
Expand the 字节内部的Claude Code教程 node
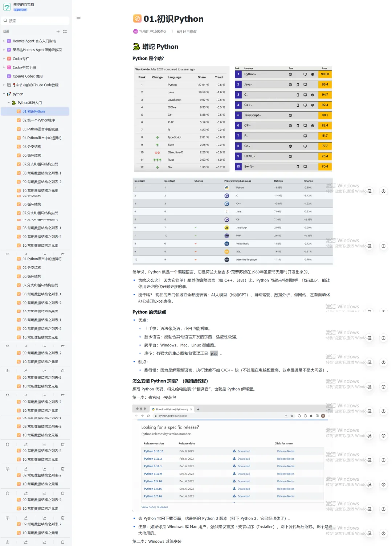(x=4, y=85)
